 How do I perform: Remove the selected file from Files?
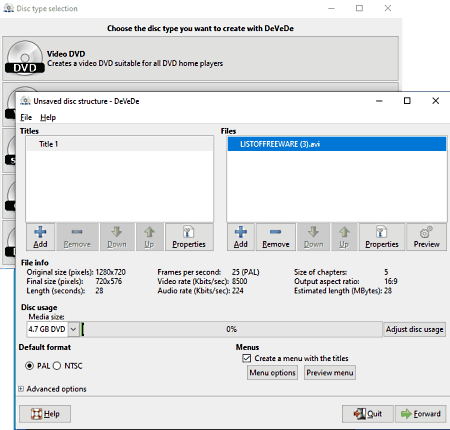(276, 237)
